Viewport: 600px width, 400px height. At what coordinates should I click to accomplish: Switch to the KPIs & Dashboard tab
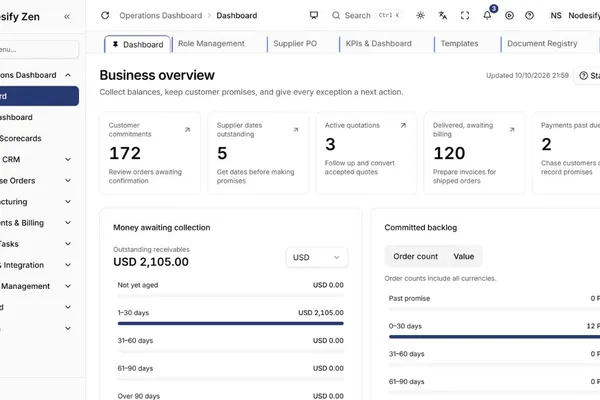point(378,44)
